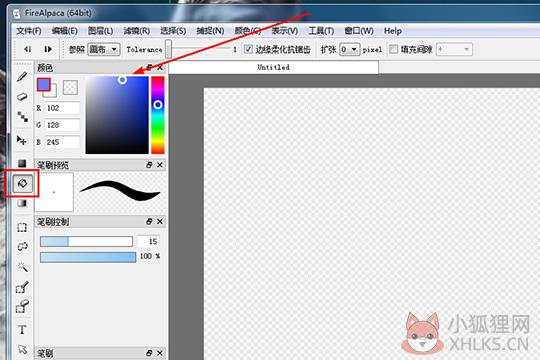Image resolution: width=540 pixels, height=360 pixels.
Task: Open the 编辑(E) menu
Action: click(x=64, y=31)
